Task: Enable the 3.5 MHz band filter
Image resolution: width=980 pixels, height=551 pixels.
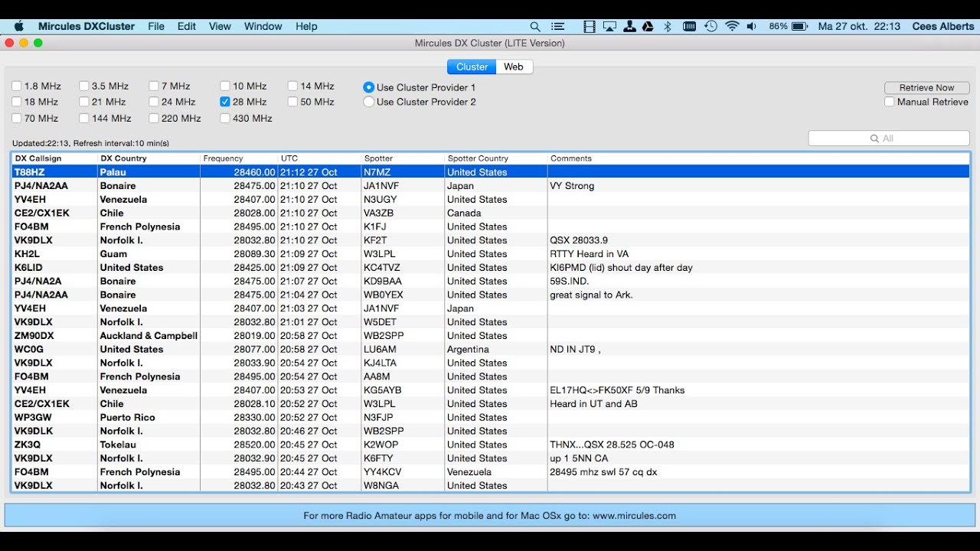Action: 84,86
